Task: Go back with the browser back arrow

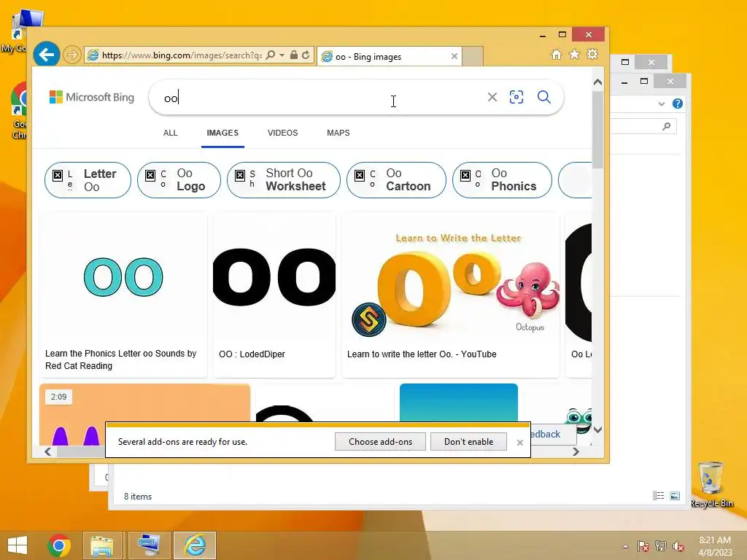Action: pos(46,55)
